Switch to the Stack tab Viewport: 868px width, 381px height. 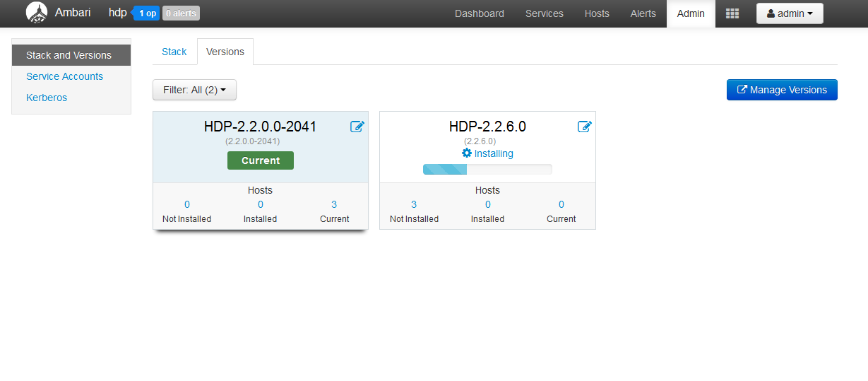[x=174, y=52]
